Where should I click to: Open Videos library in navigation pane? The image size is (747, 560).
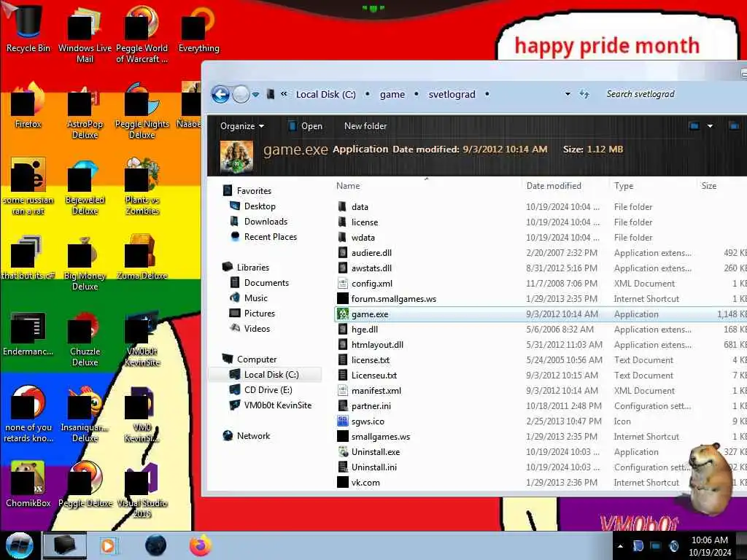click(258, 329)
